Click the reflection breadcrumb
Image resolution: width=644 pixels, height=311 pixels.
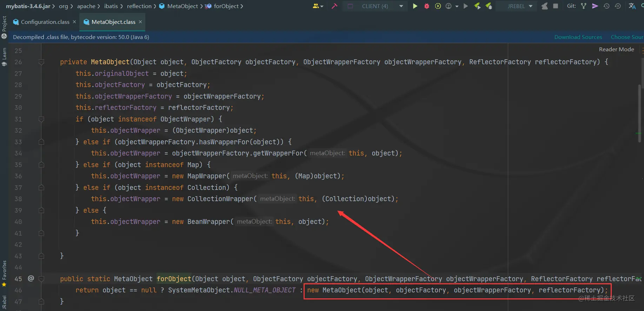[x=139, y=6]
